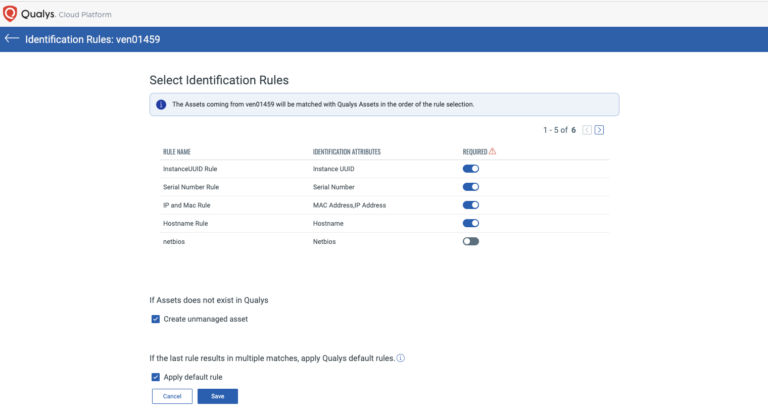Select the InstanceUUID Rule row name
This screenshot has height=414, width=768.
coord(189,169)
